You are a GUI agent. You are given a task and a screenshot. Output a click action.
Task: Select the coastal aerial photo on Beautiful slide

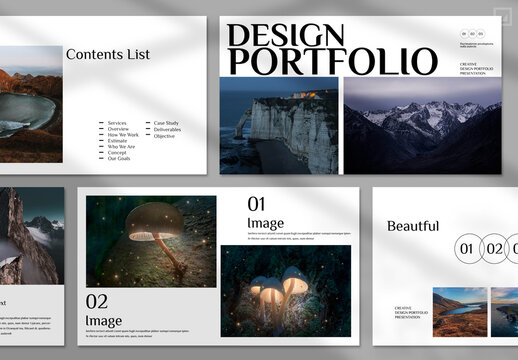(x=504, y=312)
